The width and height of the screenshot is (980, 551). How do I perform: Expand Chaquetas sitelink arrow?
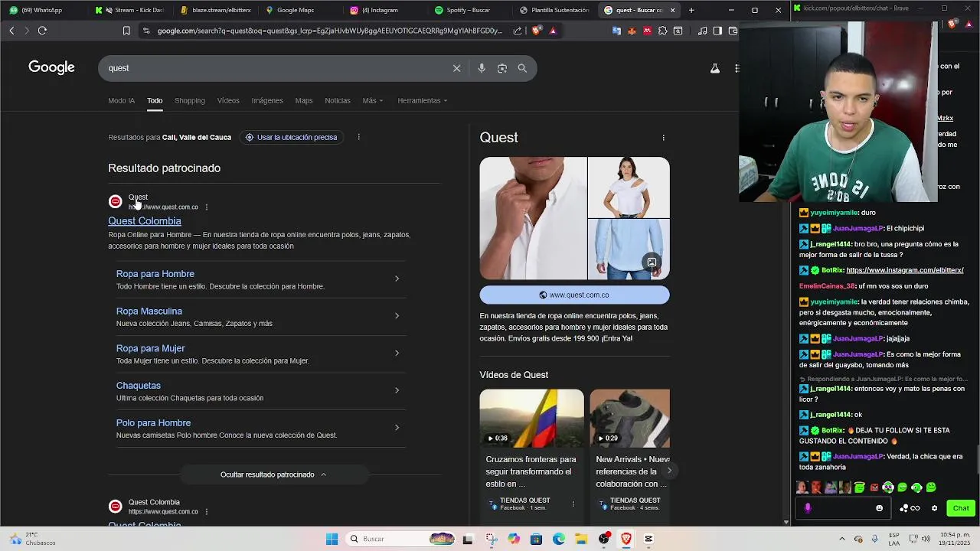[x=397, y=390]
